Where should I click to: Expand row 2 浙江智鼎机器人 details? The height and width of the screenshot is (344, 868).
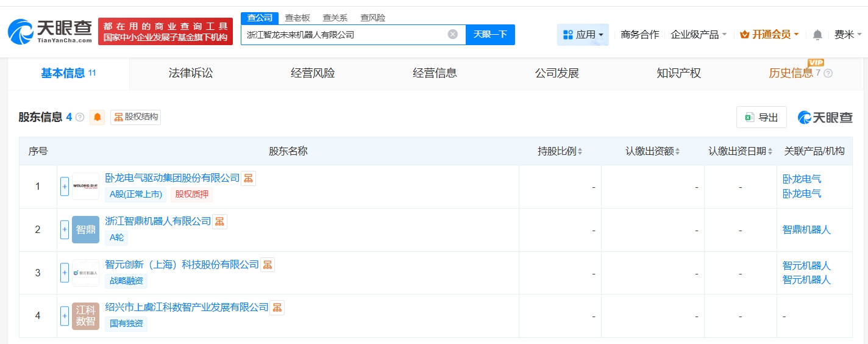65,230
